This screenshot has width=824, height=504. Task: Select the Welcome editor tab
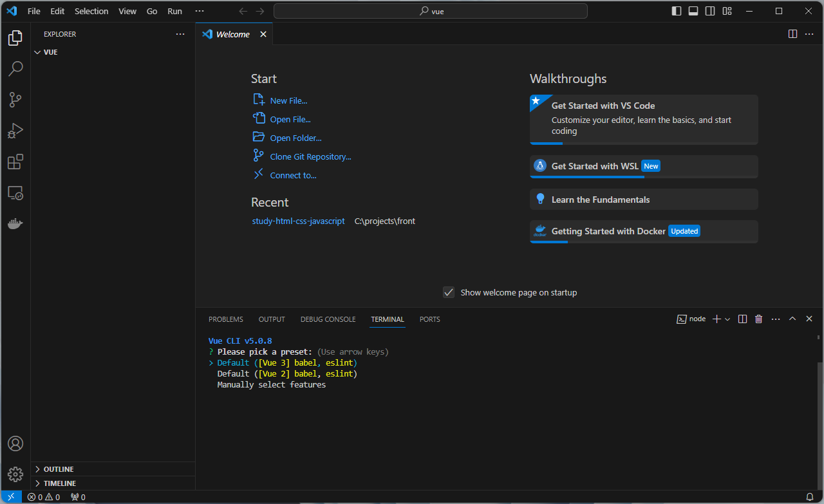[234, 34]
